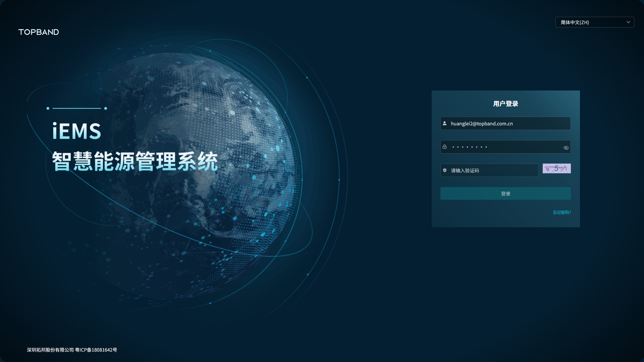Click the language dropdown chevron arrow

point(628,22)
